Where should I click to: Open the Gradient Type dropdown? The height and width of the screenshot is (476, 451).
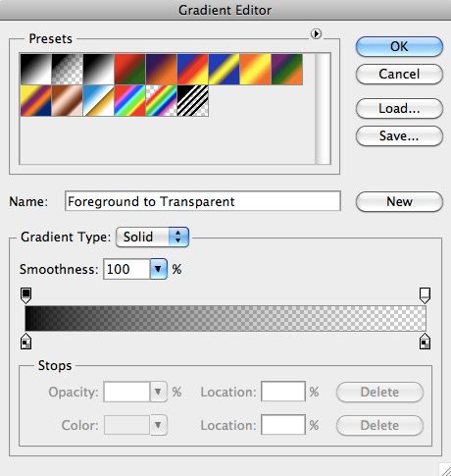(152, 237)
